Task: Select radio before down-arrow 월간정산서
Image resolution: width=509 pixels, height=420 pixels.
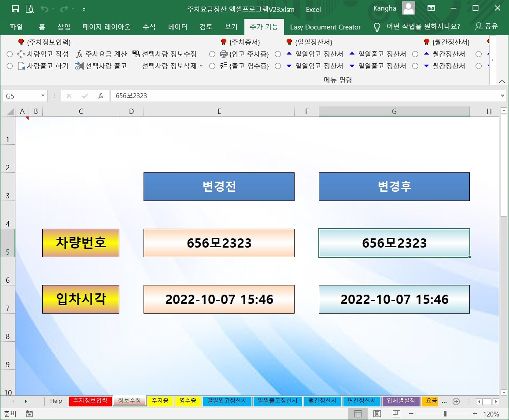Action: click(415, 66)
